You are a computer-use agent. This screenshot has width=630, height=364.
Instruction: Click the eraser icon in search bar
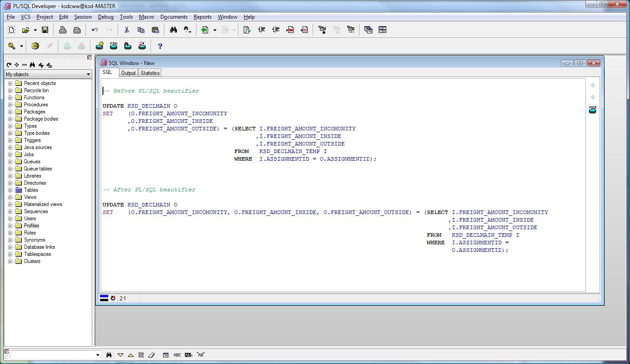click(x=151, y=355)
